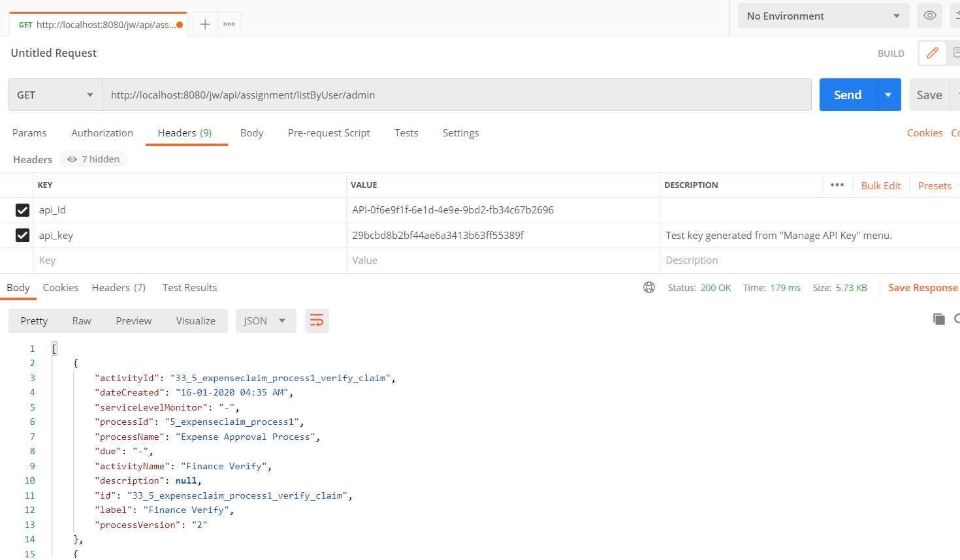Open the GET method dropdown
Image resolution: width=960 pixels, height=560 pixels.
point(55,95)
